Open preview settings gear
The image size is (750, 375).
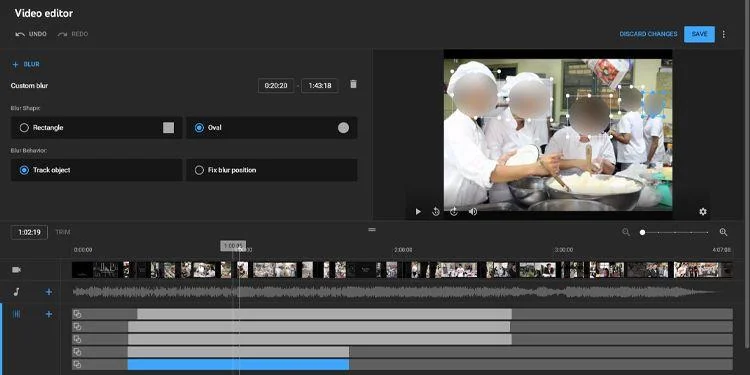pyautogui.click(x=703, y=211)
